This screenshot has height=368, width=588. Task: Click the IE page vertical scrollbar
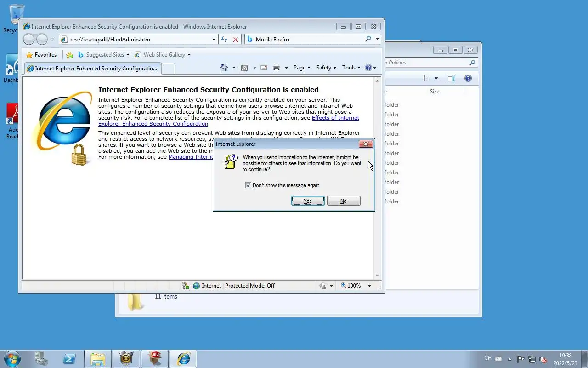378,178
